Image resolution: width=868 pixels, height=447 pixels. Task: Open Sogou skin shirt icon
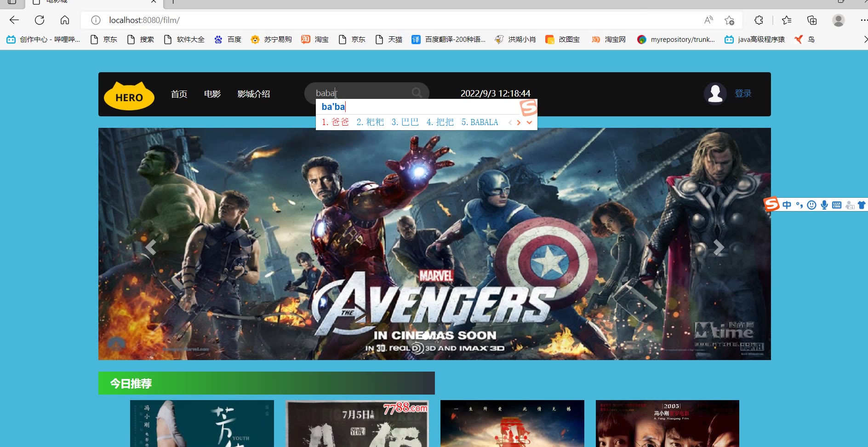(x=862, y=205)
